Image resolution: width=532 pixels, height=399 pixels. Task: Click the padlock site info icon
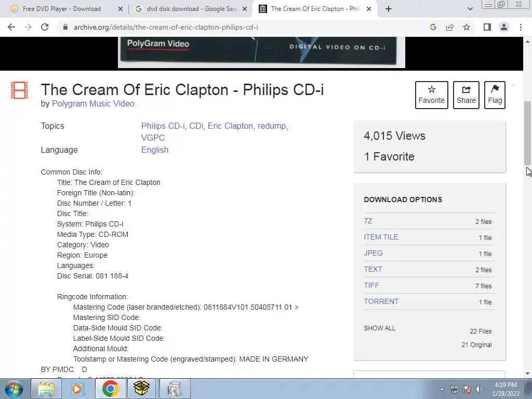[x=65, y=27]
